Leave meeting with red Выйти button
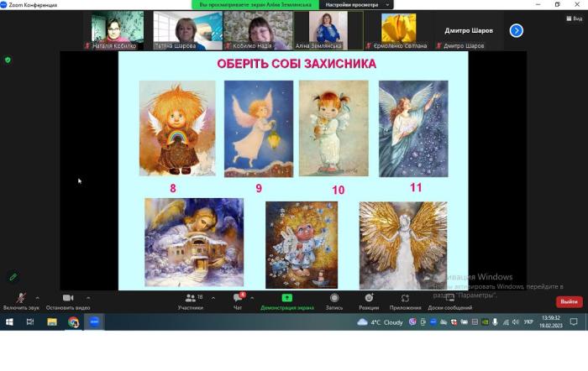Viewport: 588px width, 371px height. 569,301
